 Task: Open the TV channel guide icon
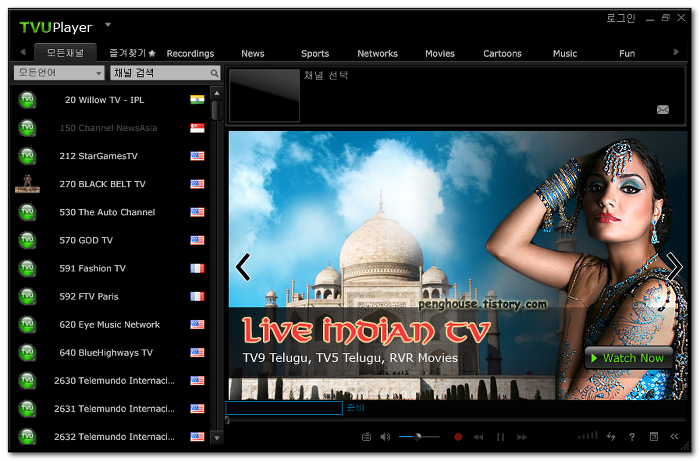pyautogui.click(x=367, y=436)
